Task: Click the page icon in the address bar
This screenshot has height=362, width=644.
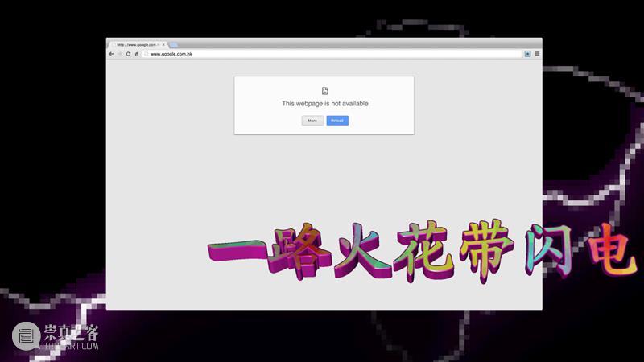Action: pos(146,54)
